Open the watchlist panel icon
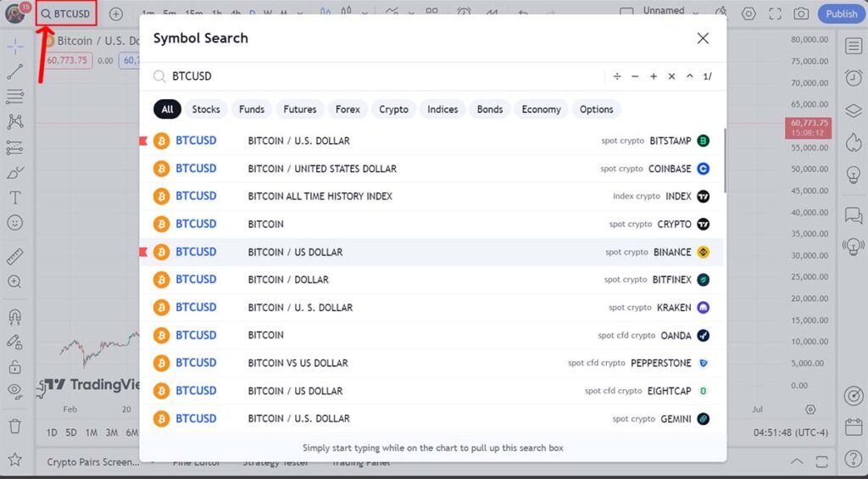868x479 pixels. coord(853,46)
